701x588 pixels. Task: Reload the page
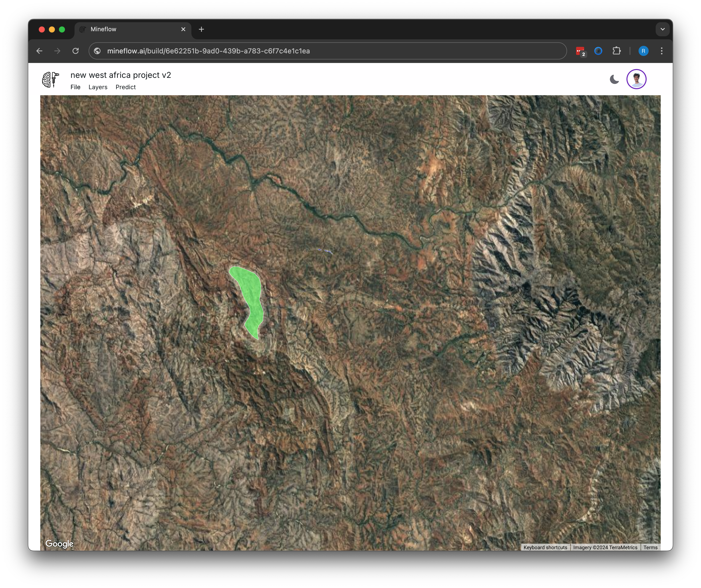[x=76, y=51]
